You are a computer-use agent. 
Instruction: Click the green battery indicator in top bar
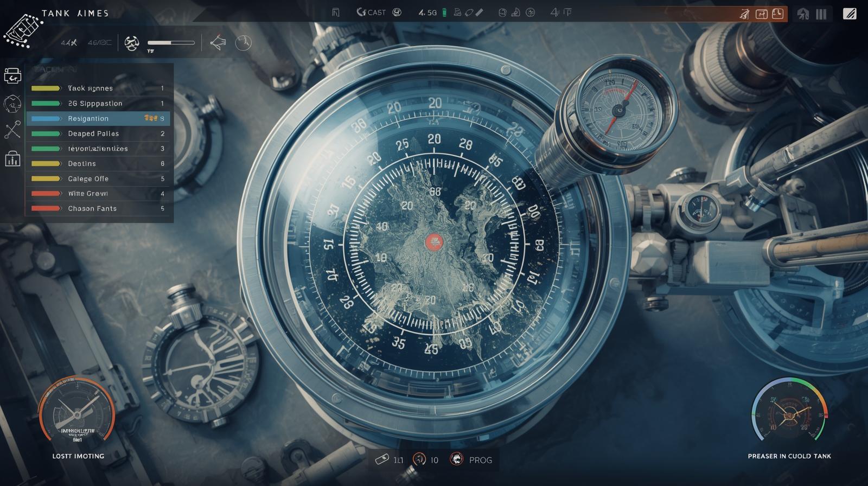point(444,12)
